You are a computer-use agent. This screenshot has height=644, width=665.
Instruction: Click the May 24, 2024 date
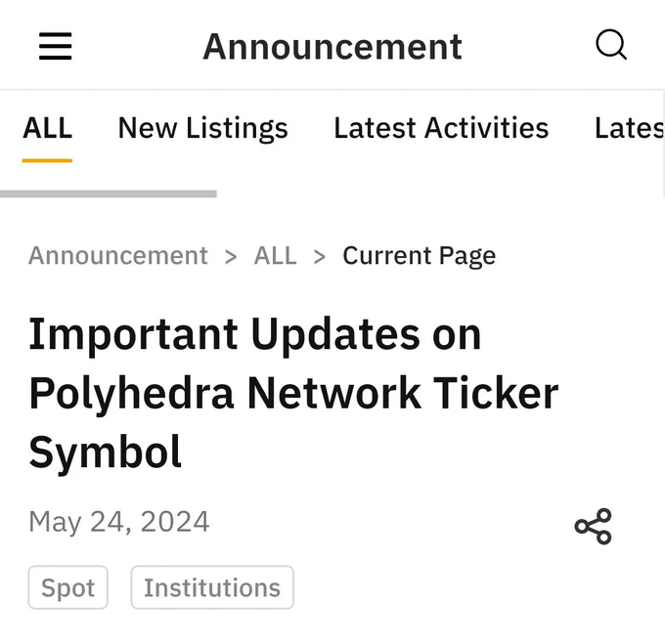118,522
